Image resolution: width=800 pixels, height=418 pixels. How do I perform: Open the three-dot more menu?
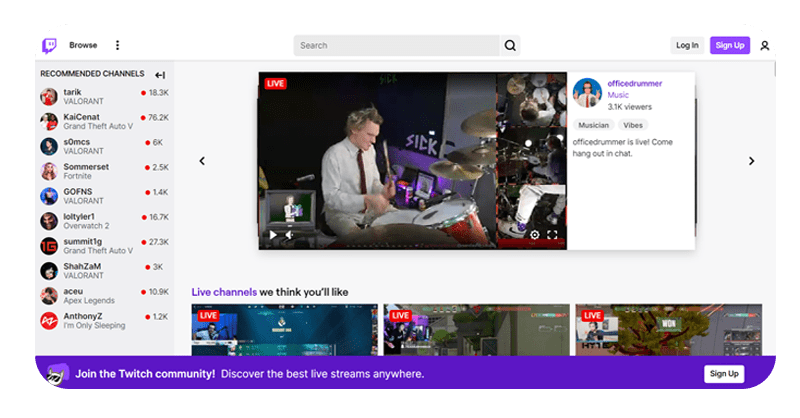tap(117, 45)
